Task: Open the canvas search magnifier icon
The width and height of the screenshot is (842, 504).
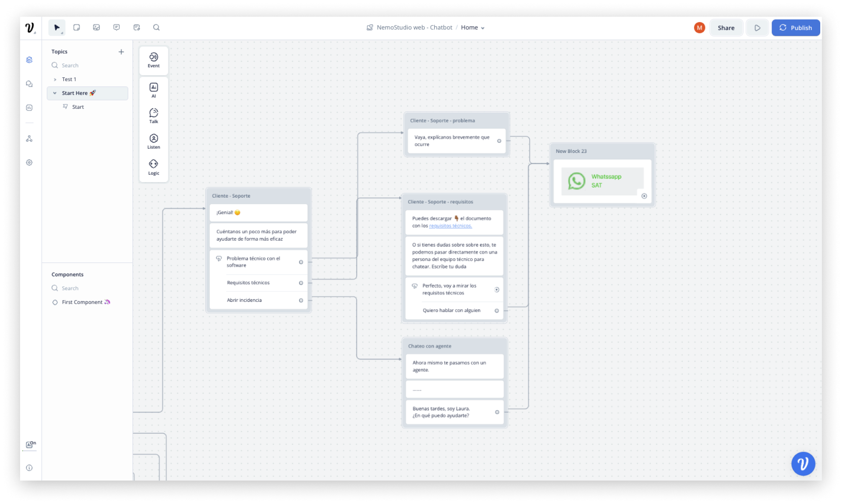Action: click(x=156, y=28)
